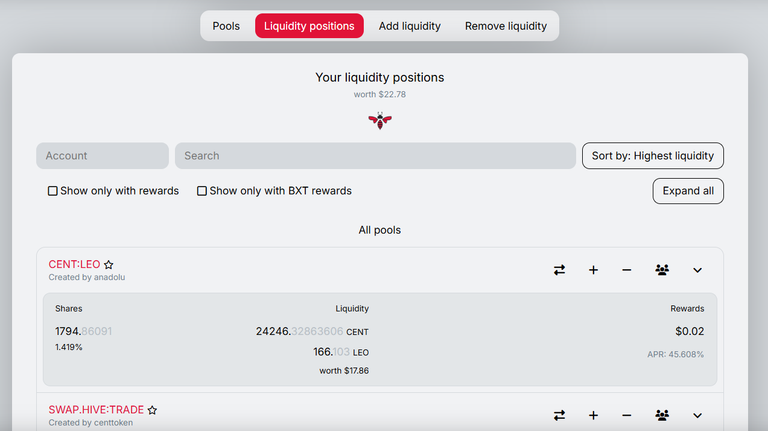Screen dimensions: 768x431
Task: Tick Show only with BXT rewards
Action: click(202, 191)
